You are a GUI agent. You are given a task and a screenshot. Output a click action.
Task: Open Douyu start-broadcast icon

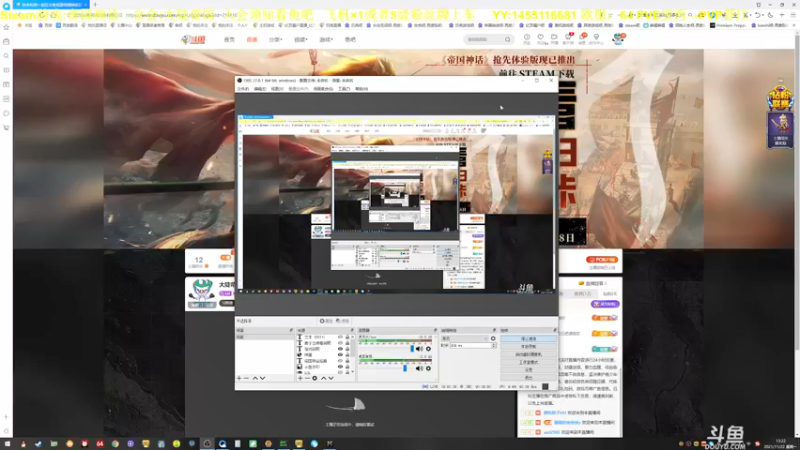[554, 39]
